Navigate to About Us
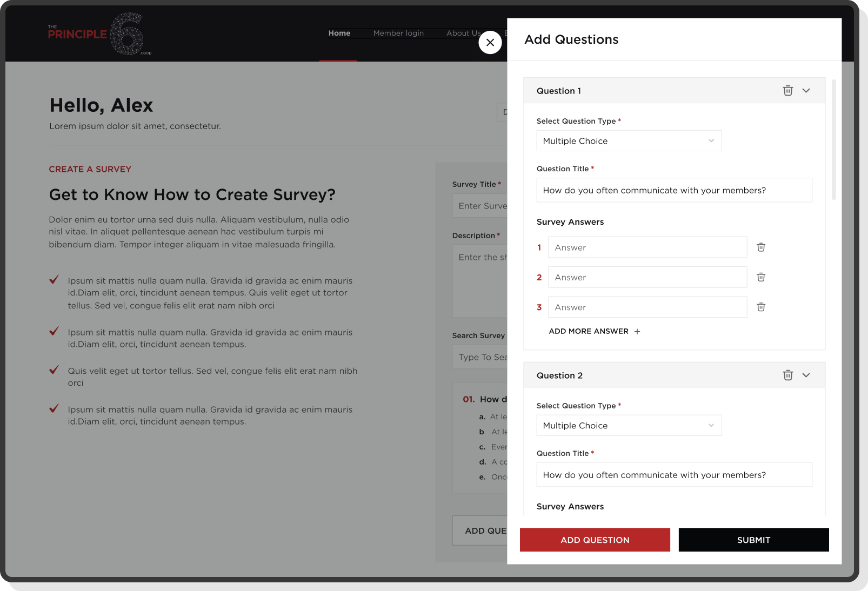 [463, 33]
